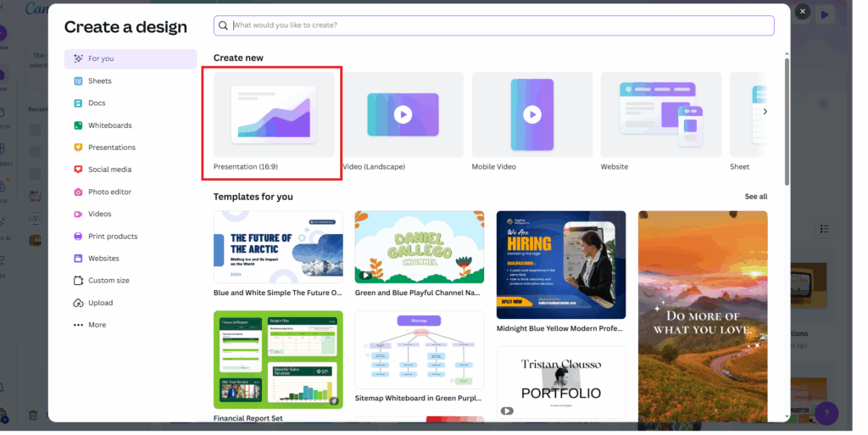Create a new Presentation 16:9 thumbnail
Screen dimensions: 868x435
[274, 114]
